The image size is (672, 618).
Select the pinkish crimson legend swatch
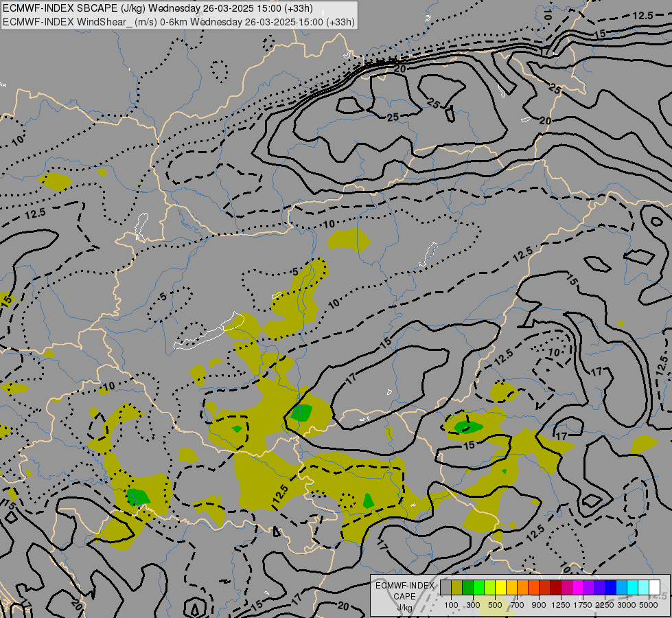click(x=566, y=587)
